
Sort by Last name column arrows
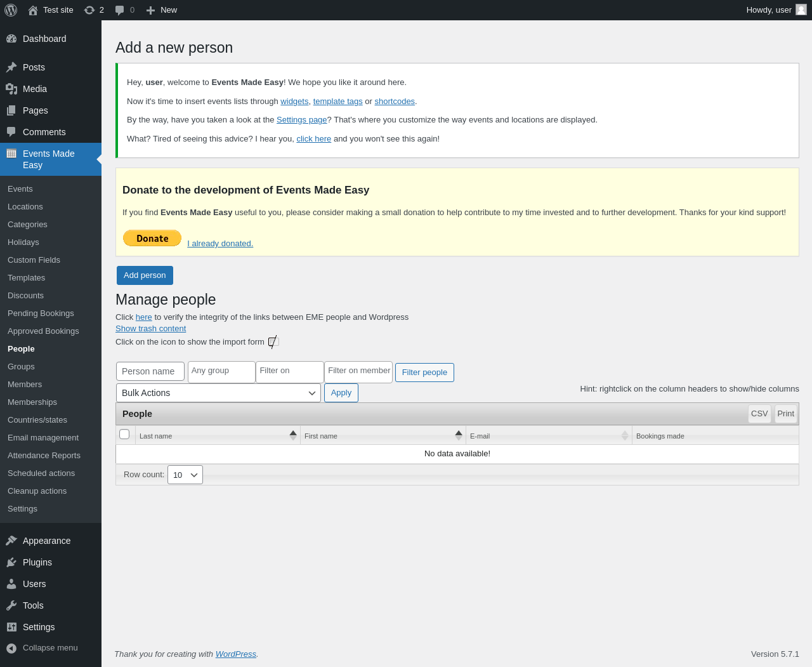coord(293,435)
